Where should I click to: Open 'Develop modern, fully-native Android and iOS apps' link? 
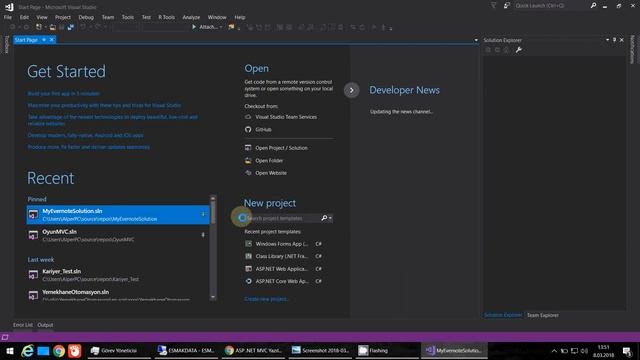point(85,135)
